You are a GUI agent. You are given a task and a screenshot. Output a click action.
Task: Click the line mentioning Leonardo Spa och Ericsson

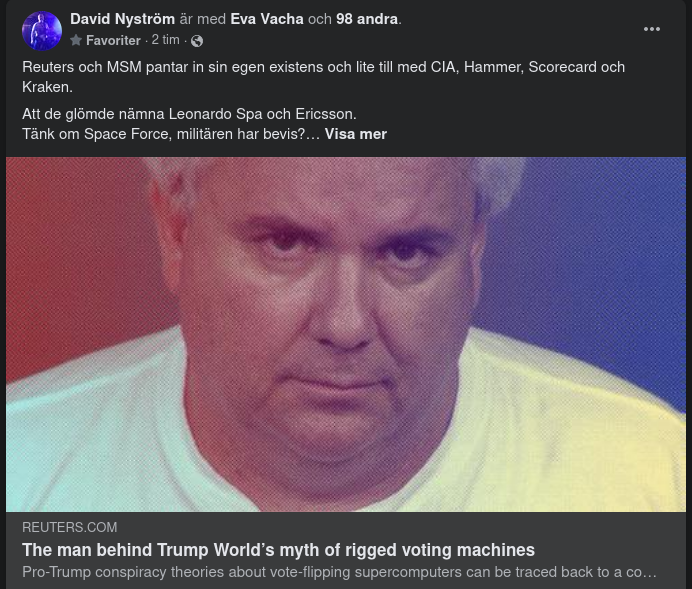point(189,114)
